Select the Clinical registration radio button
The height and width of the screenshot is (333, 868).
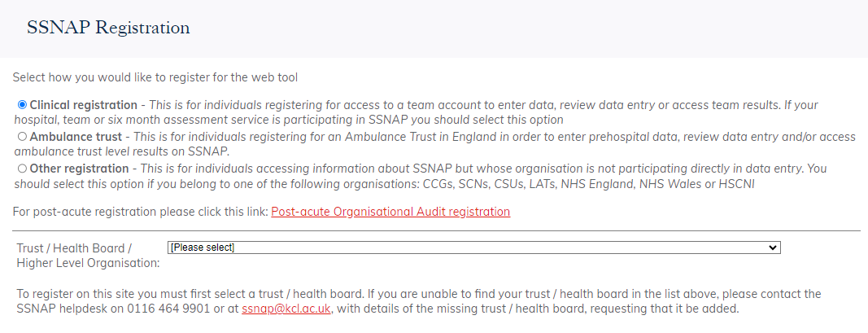click(23, 105)
